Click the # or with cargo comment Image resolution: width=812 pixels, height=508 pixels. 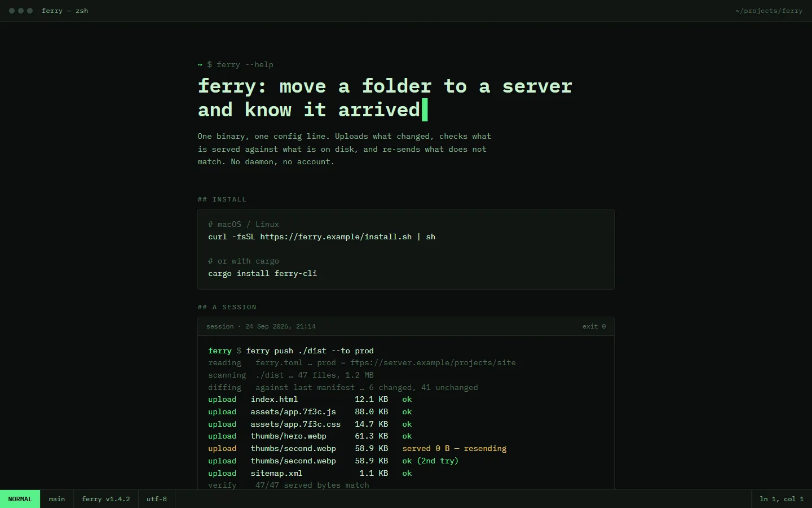click(x=243, y=261)
